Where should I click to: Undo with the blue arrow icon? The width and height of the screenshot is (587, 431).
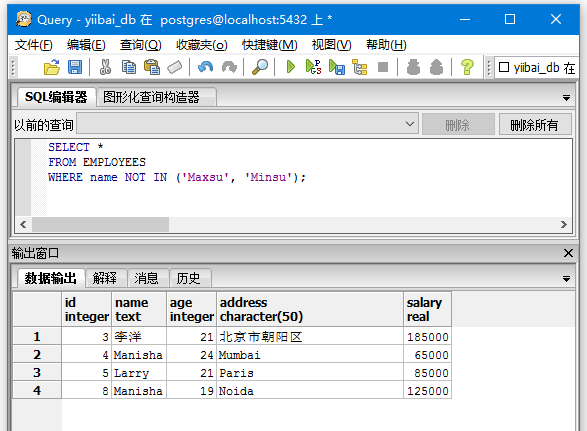coord(205,67)
